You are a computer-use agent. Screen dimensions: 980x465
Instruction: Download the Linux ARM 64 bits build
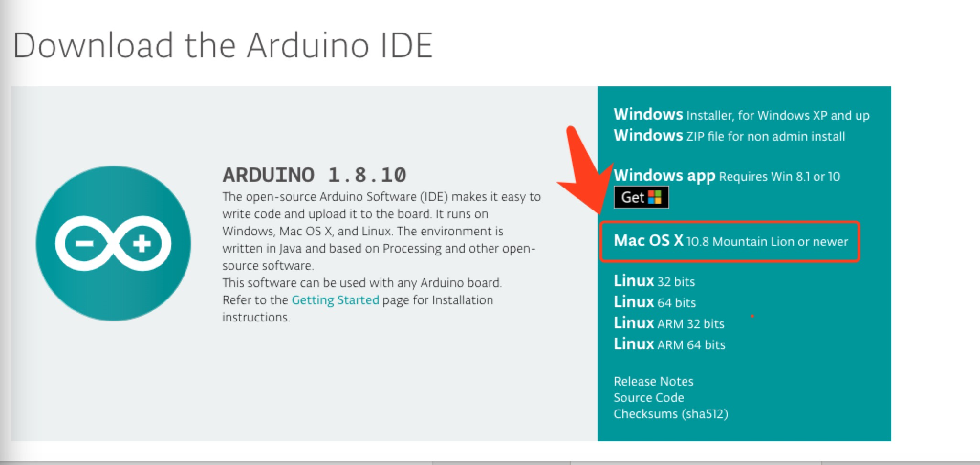(669, 344)
